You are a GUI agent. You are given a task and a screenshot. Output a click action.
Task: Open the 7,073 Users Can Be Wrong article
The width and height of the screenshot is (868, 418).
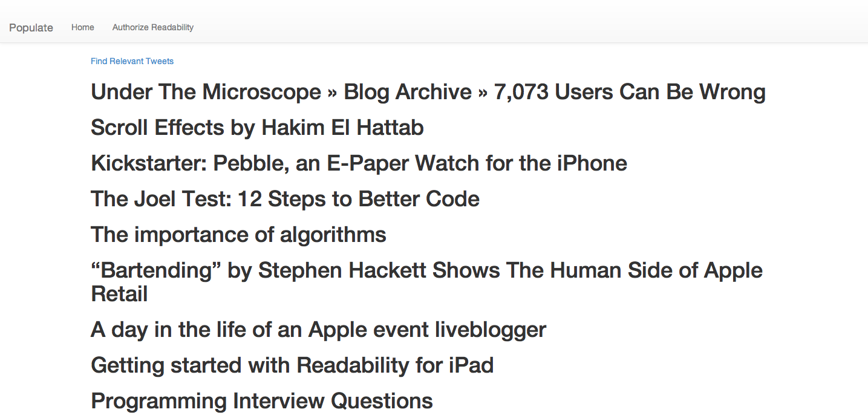click(x=428, y=92)
